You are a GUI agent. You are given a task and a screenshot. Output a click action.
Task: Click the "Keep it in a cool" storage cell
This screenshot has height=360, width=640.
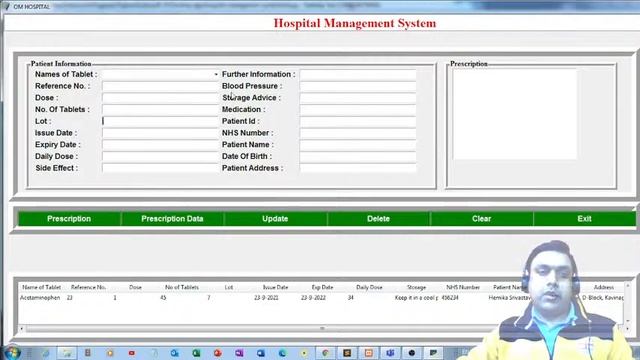tap(416, 298)
